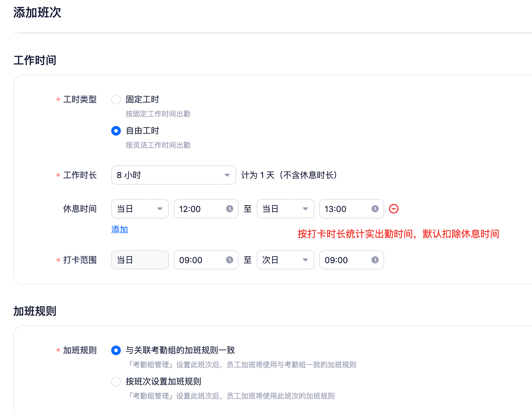Click clock icon in punch range end time
532x412 pixels.
(x=375, y=260)
